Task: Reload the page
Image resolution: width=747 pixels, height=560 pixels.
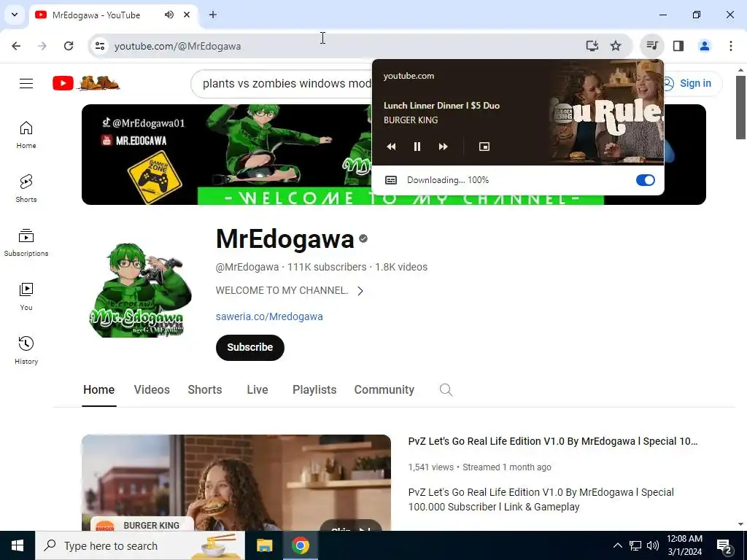Action: [69, 46]
